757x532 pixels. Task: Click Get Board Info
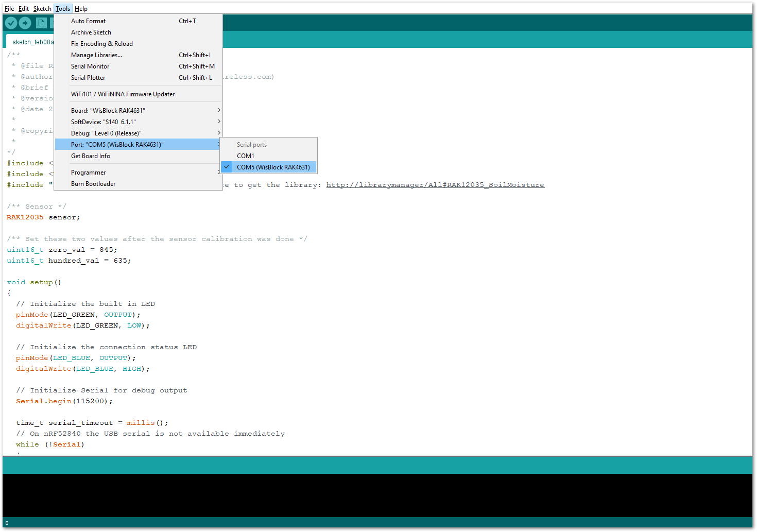click(139, 156)
